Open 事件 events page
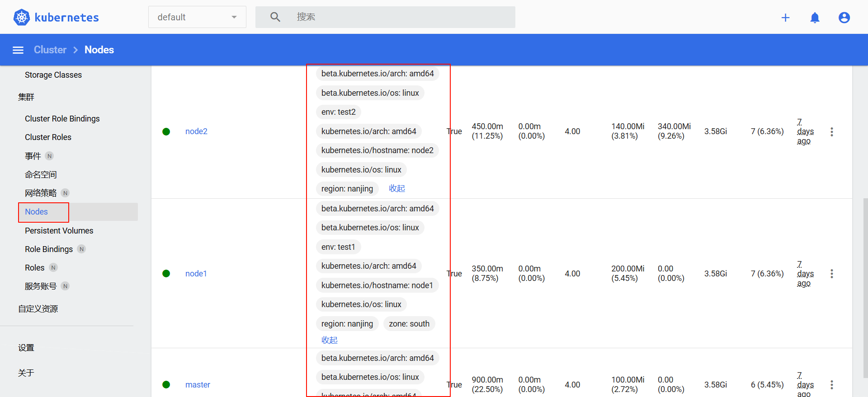This screenshot has height=397, width=868. [x=33, y=156]
